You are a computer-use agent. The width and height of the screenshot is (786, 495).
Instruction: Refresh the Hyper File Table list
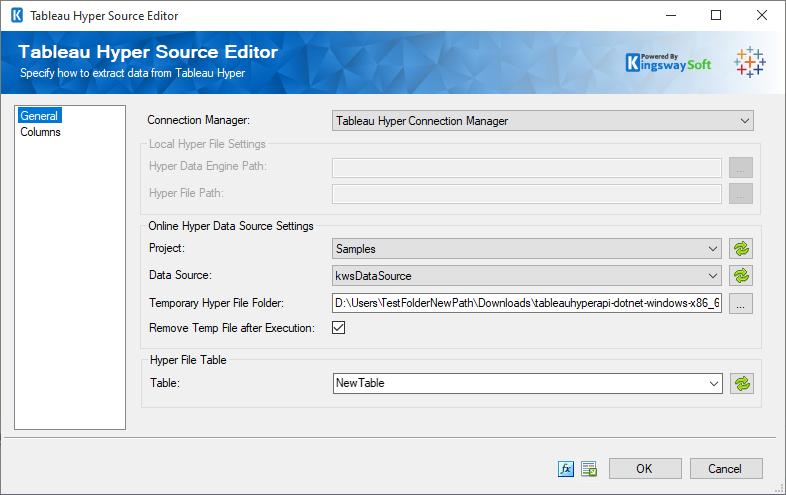click(742, 384)
